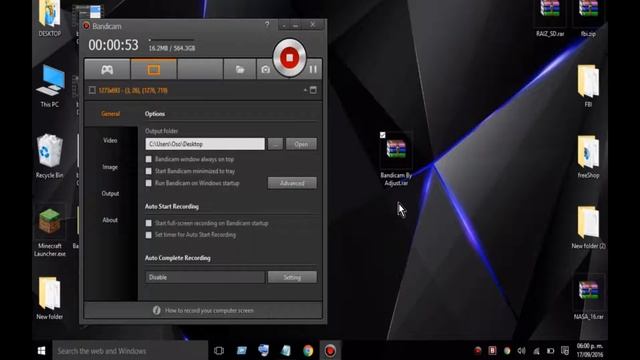Image resolution: width=640 pixels, height=360 pixels.
Task: Click the Auto Complete Recording Disable field
Action: pyautogui.click(x=205, y=277)
